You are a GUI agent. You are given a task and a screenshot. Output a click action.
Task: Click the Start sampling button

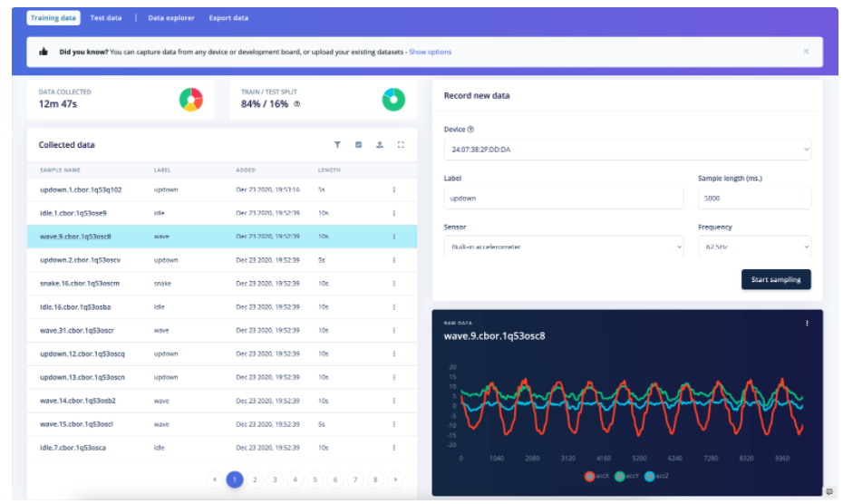[x=776, y=280]
